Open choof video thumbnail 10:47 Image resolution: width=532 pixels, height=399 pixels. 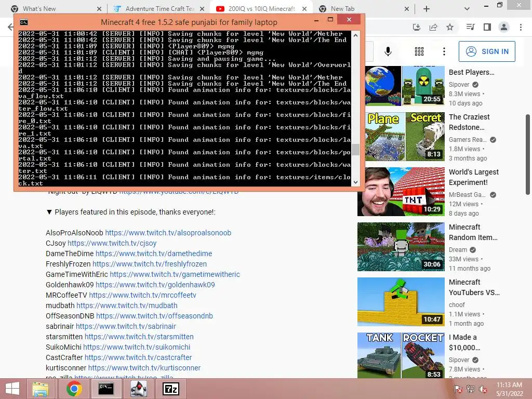pos(401,302)
